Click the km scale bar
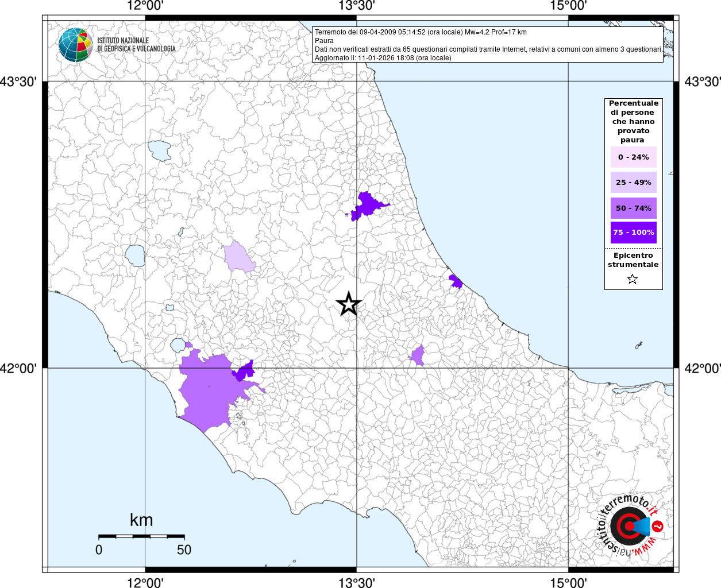 (141, 536)
